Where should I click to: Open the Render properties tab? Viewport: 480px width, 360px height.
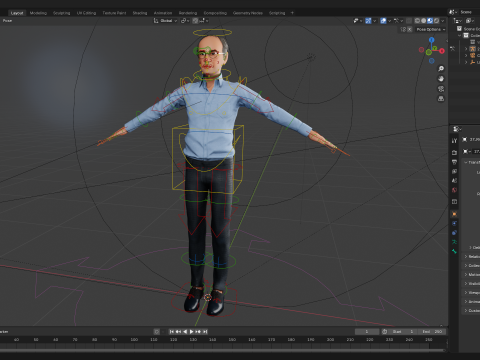click(x=454, y=152)
